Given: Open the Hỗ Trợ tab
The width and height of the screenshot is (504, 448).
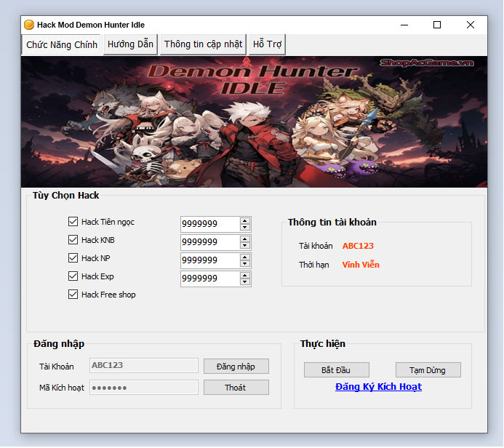Looking at the screenshot, I should click(x=267, y=44).
